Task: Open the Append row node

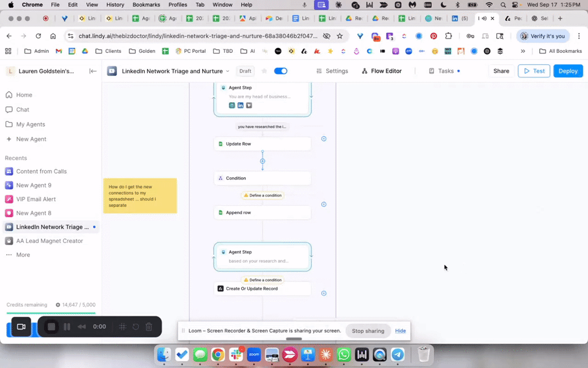Action: pos(262,213)
